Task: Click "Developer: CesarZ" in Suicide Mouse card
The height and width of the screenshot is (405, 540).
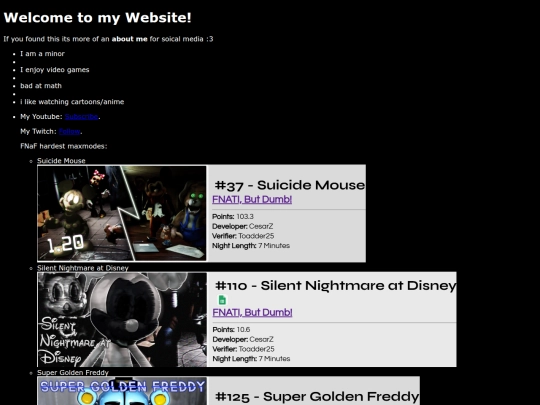Action: (x=243, y=226)
